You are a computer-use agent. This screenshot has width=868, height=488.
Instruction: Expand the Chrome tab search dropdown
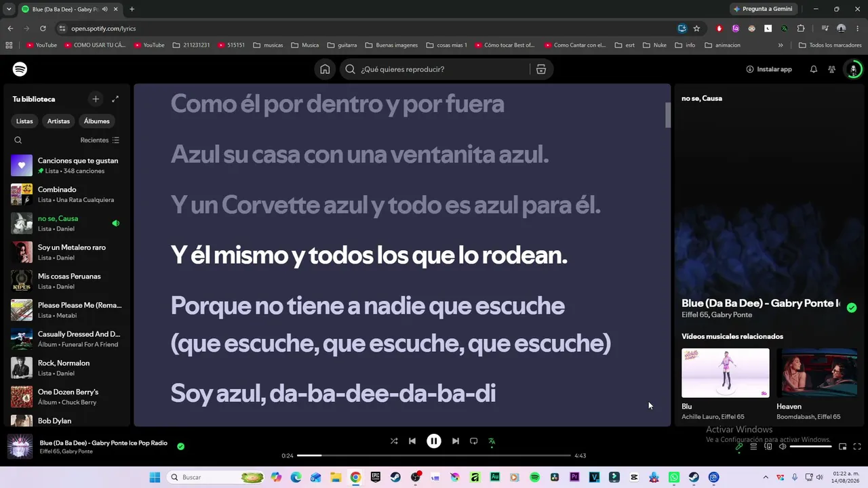pyautogui.click(x=9, y=9)
